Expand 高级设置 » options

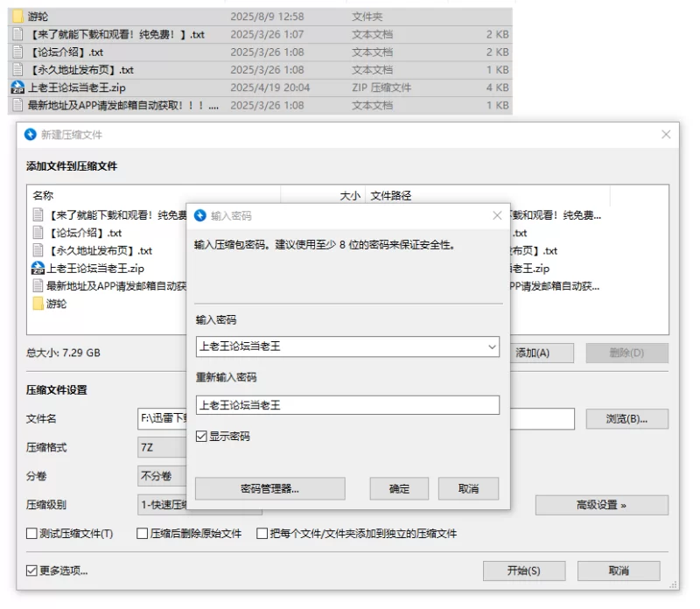coord(602,505)
